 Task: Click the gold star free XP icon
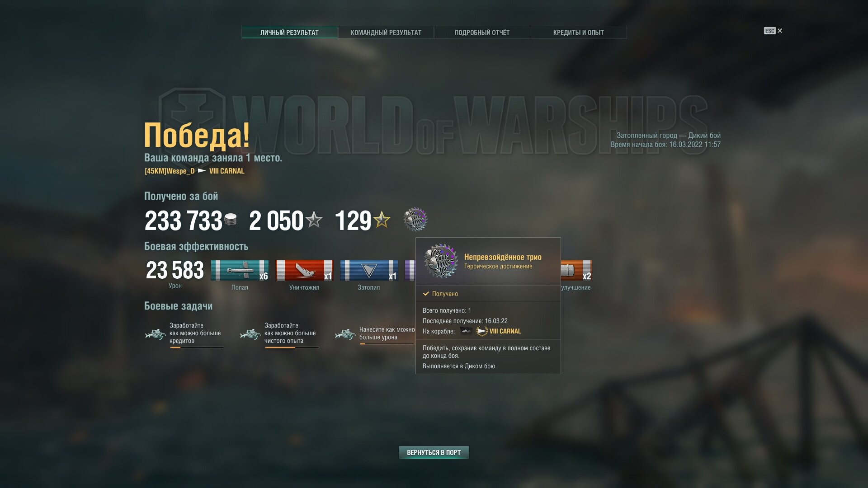[x=382, y=220]
